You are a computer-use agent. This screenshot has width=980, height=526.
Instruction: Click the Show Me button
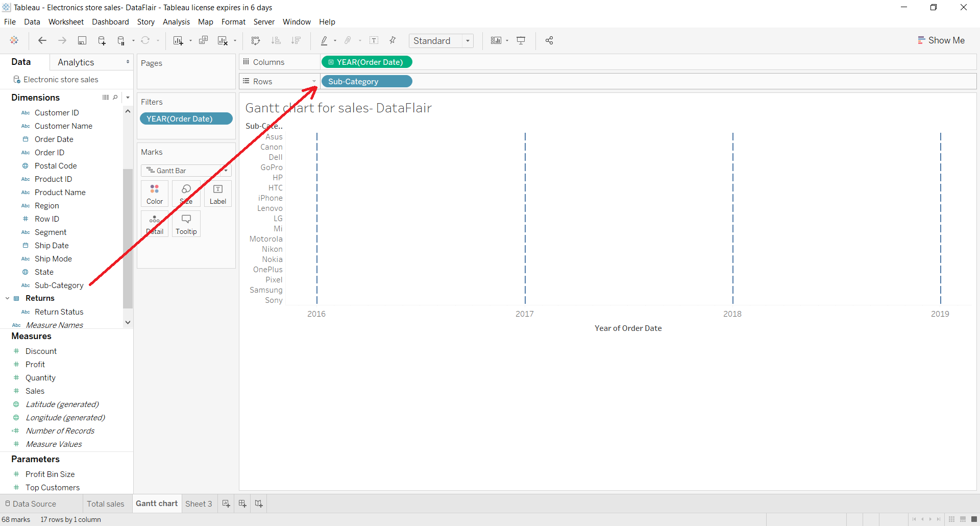tap(941, 40)
